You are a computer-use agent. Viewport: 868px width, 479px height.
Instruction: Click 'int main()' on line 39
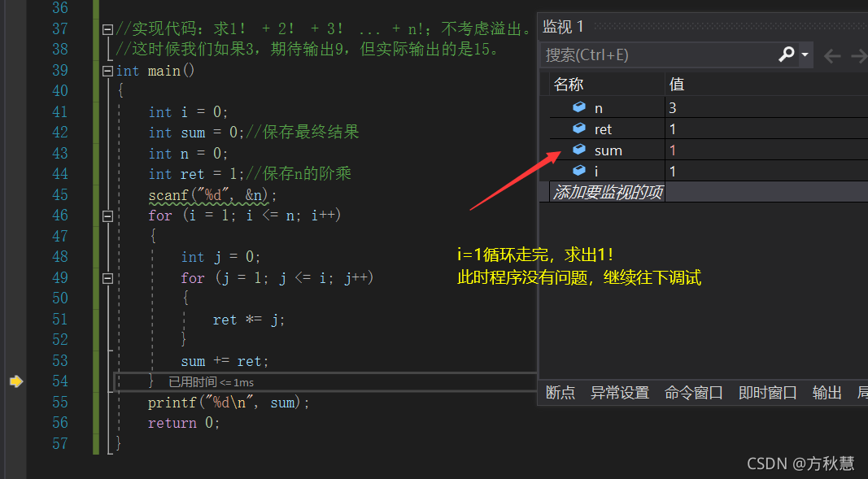pos(155,71)
